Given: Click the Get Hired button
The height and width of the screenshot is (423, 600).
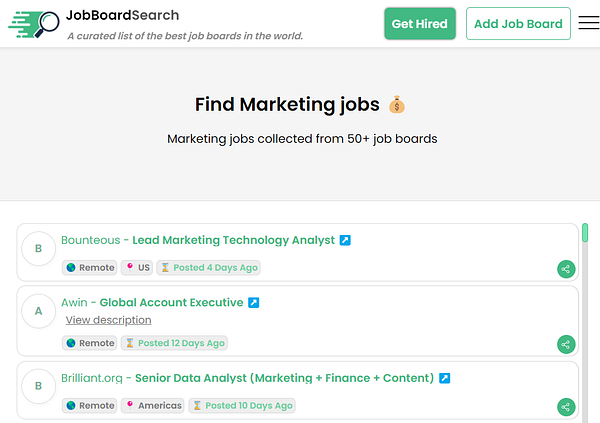Looking at the screenshot, I should 420,23.
